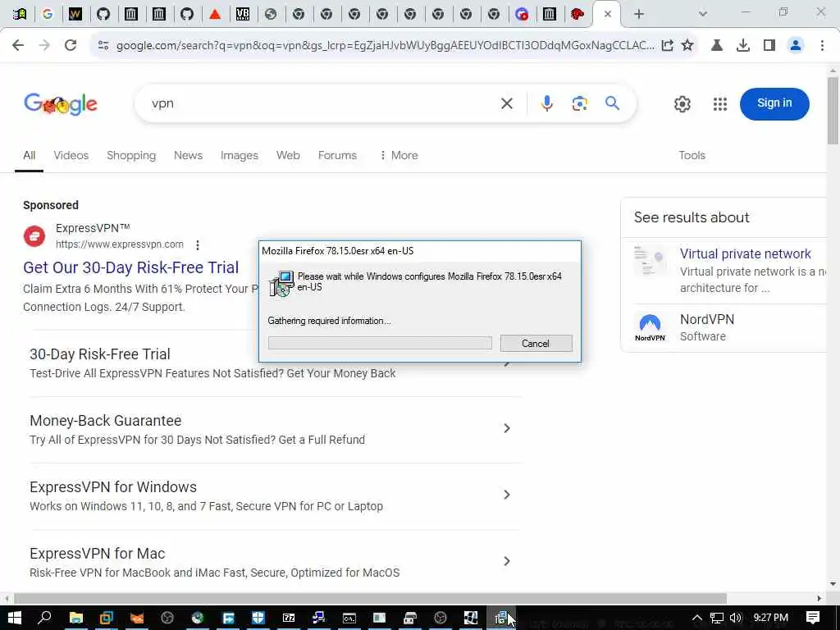Open Chrome profile avatar
The width and height of the screenshot is (840, 630).
[x=796, y=46]
